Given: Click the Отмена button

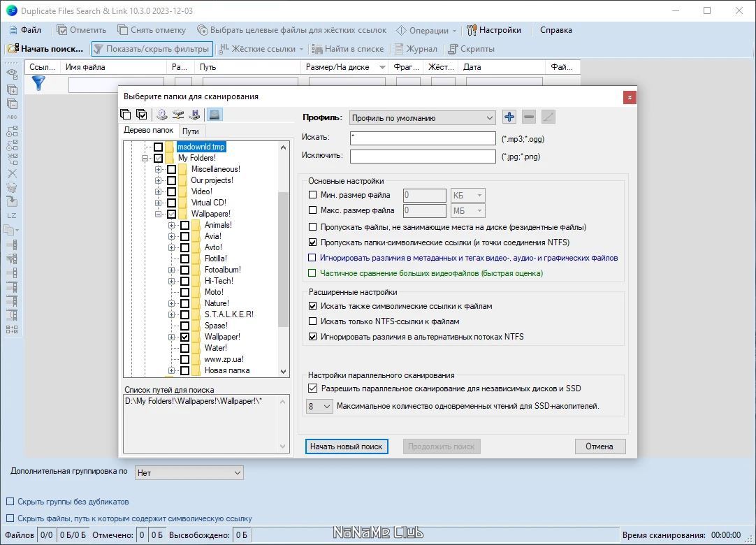Looking at the screenshot, I should 599,446.
